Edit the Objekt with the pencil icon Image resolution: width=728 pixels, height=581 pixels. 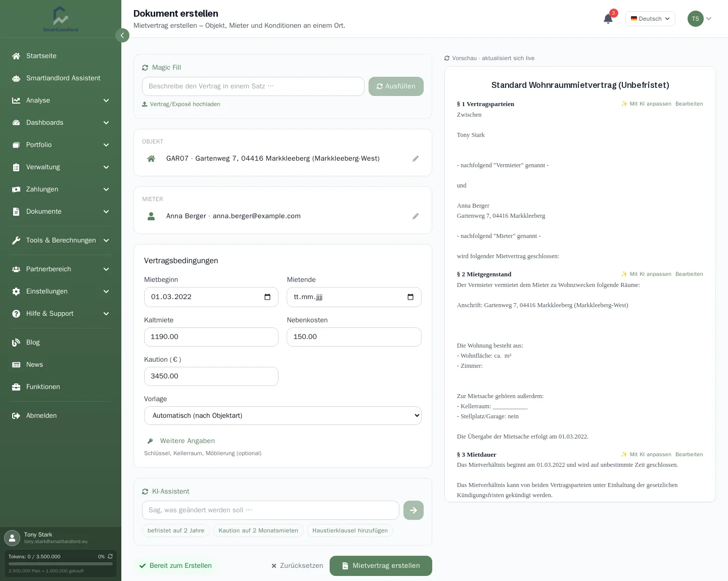[416, 159]
